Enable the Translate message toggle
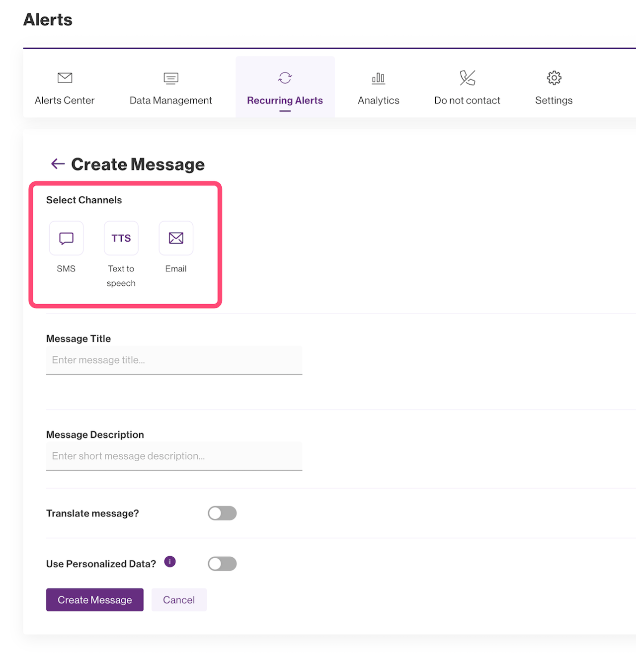 coord(222,513)
